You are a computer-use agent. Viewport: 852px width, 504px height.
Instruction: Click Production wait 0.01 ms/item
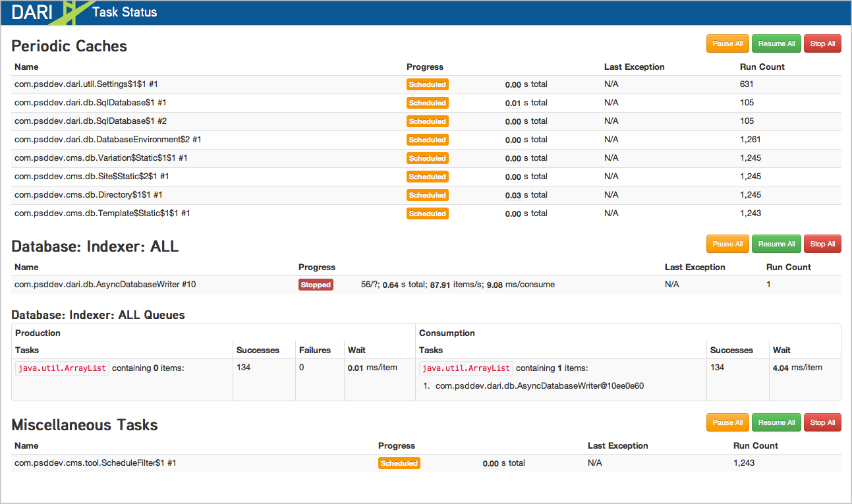pos(372,368)
